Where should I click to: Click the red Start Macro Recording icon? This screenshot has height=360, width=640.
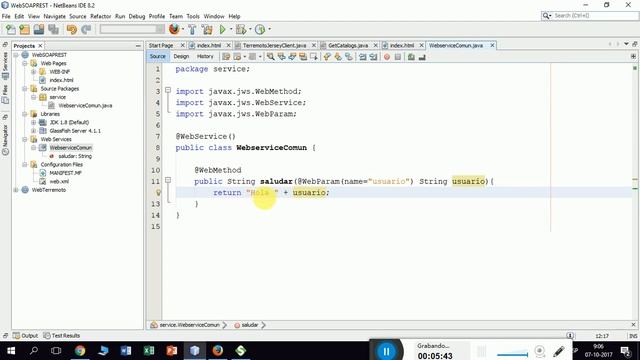tap(387, 57)
